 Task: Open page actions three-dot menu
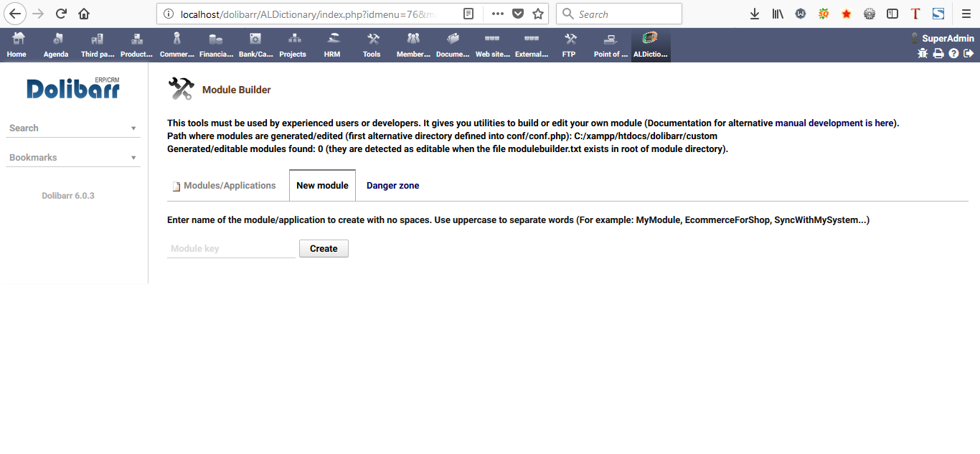(x=497, y=14)
